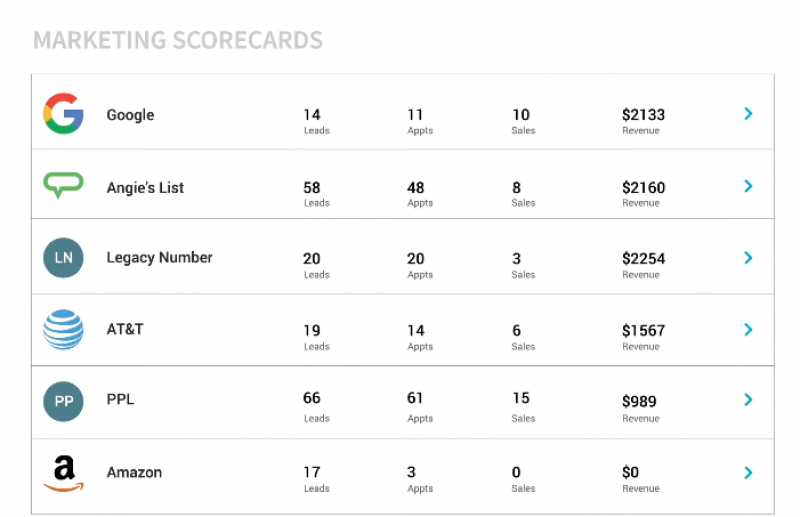Click the 48 Appts figure for Angie's List

(415, 188)
